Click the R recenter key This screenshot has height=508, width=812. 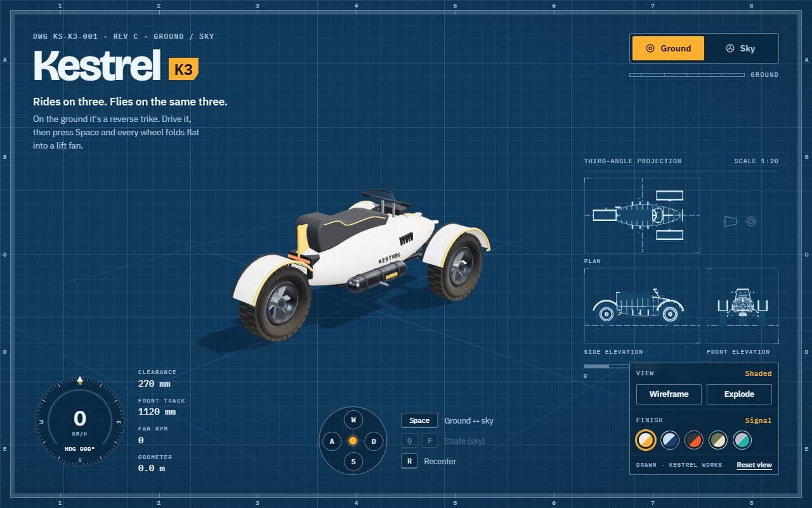click(x=409, y=461)
